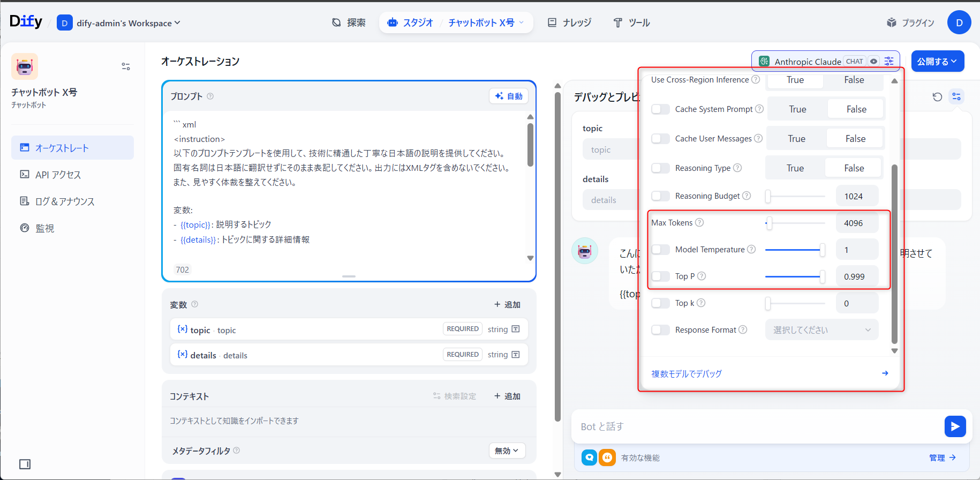Expand the チャットボット X号 app switcher
The image size is (980, 480).
(486, 22)
